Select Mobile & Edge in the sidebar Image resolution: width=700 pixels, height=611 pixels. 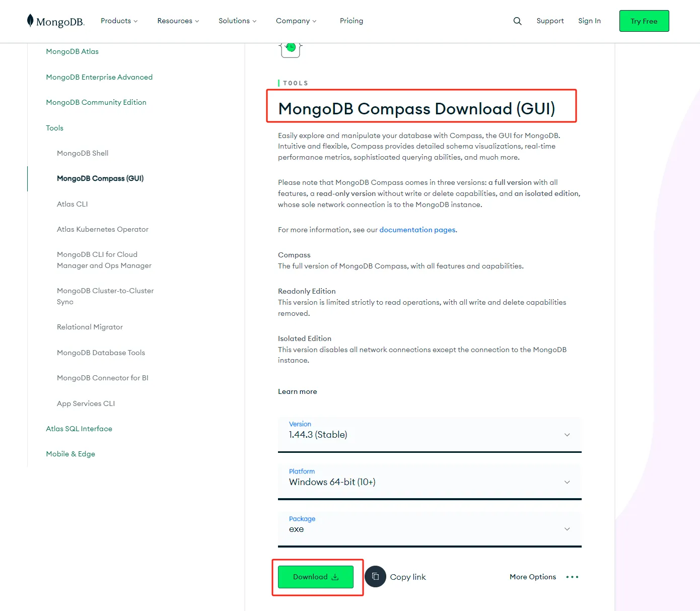click(71, 454)
